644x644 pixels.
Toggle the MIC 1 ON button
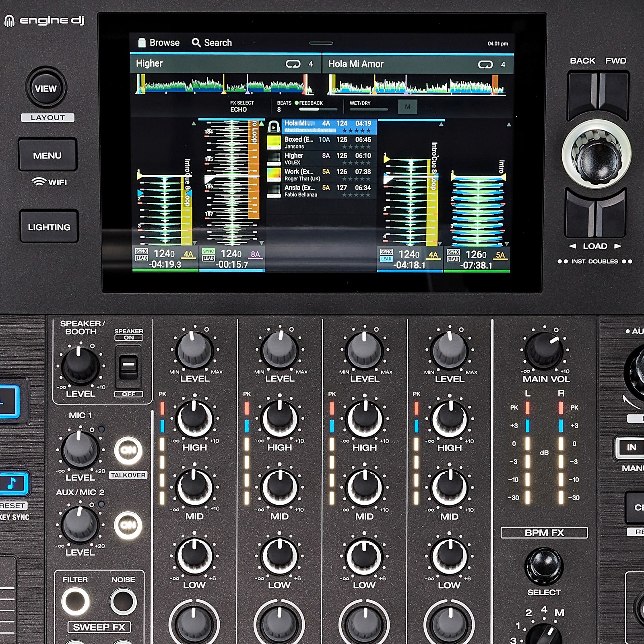point(128,450)
